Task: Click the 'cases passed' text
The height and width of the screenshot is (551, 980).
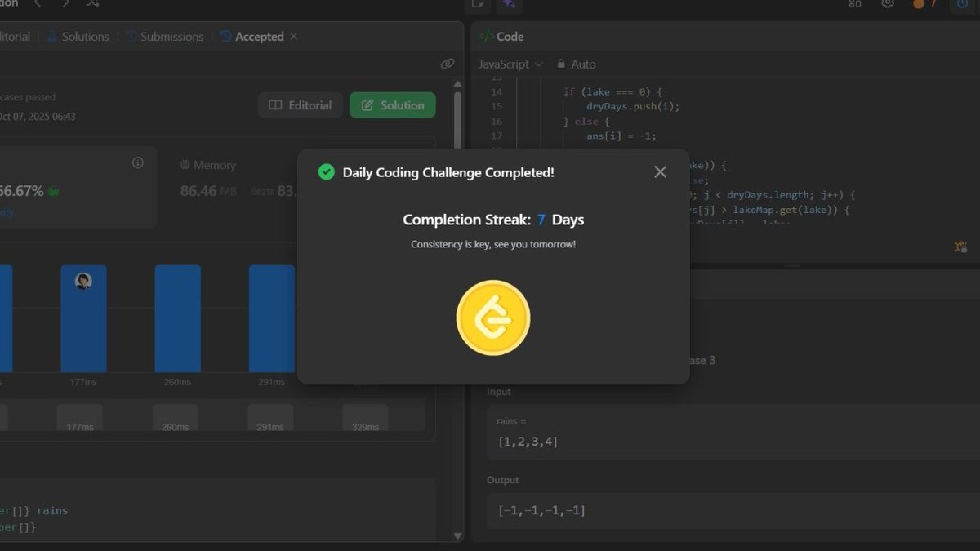Action: point(28,97)
